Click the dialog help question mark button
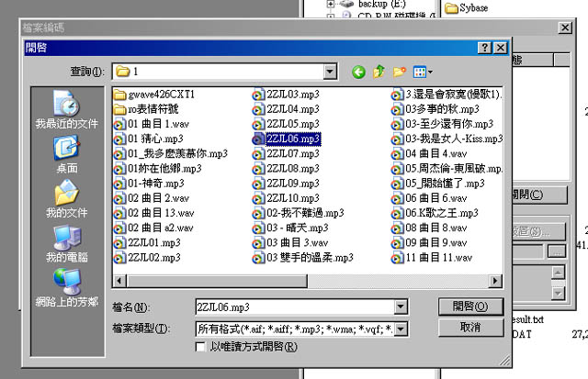The height and width of the screenshot is (379, 588). coord(484,48)
